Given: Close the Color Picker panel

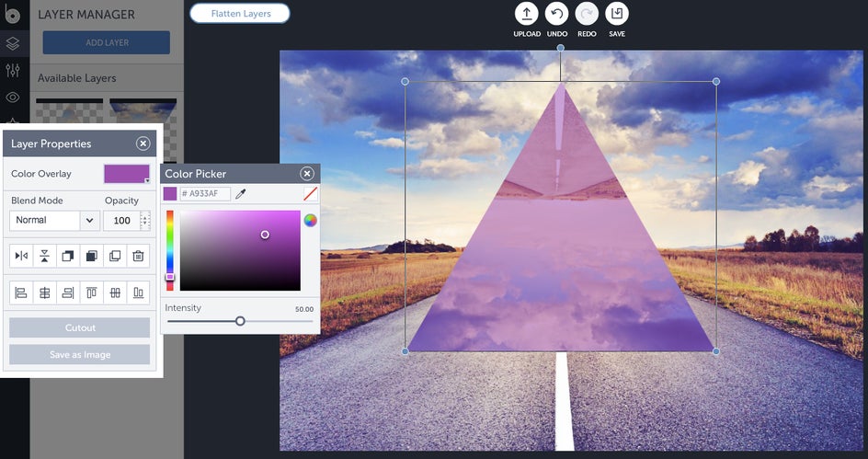Looking at the screenshot, I should (307, 174).
